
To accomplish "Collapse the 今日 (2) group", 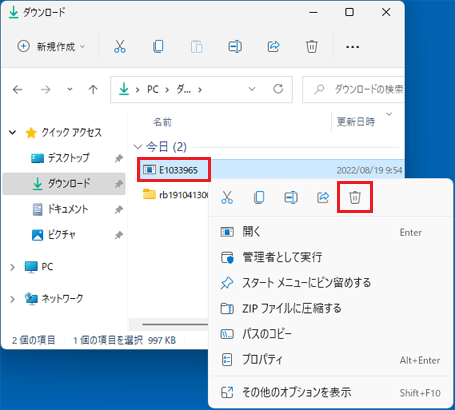I will 137,147.
